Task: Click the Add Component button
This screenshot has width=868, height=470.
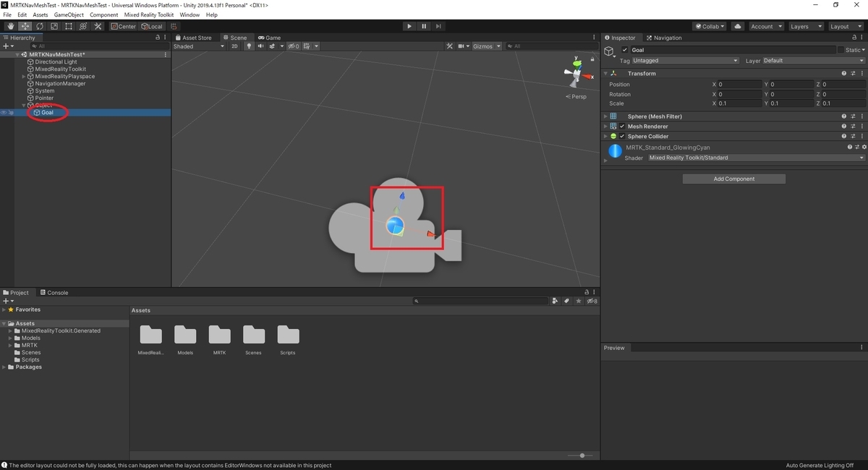Action: (733, 179)
